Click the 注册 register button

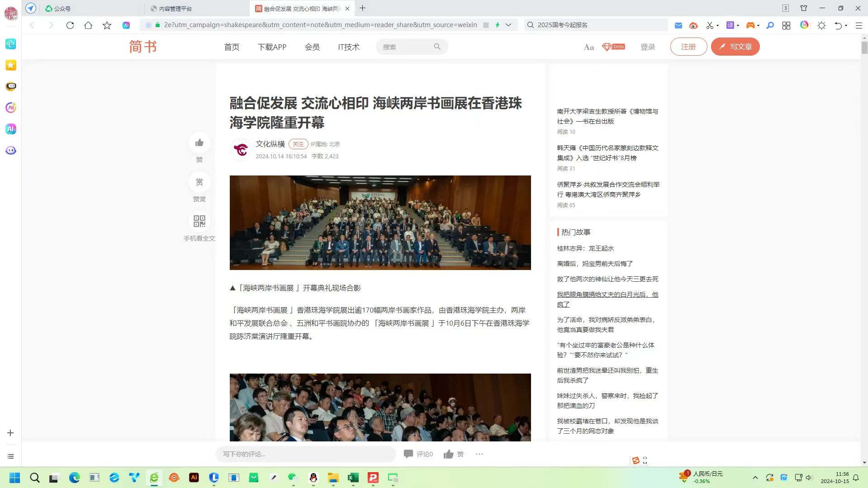click(688, 47)
